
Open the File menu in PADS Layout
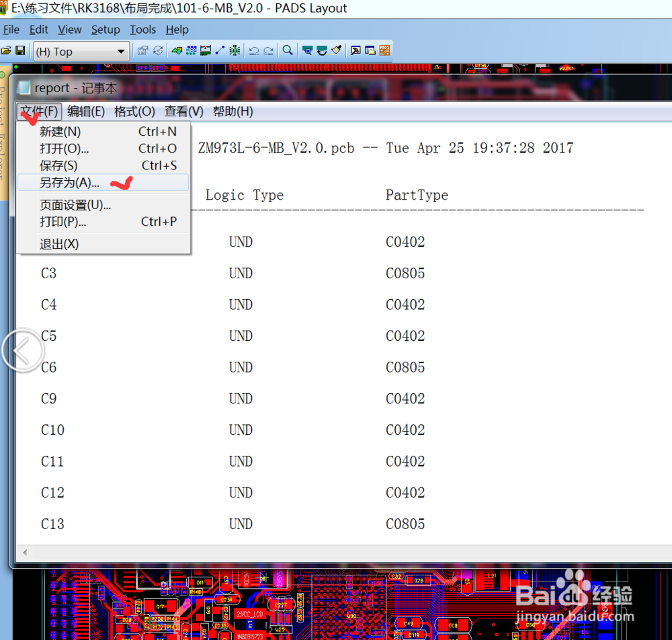11,30
